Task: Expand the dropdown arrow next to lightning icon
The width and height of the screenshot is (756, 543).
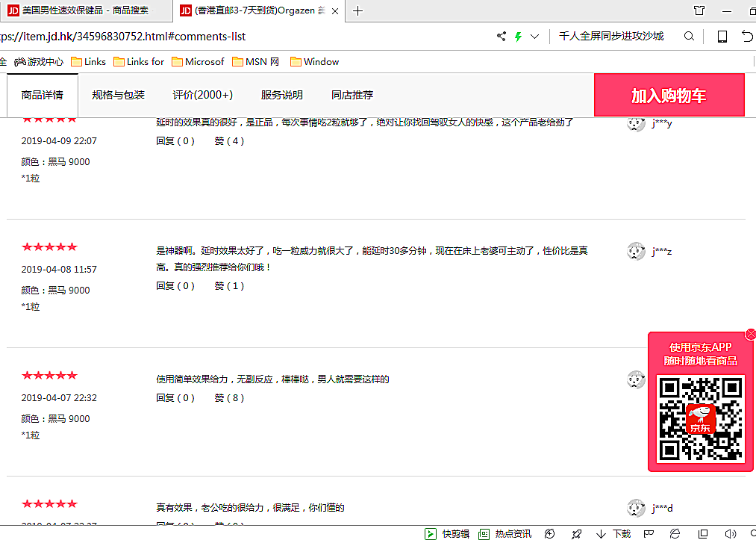Action: pos(534,37)
